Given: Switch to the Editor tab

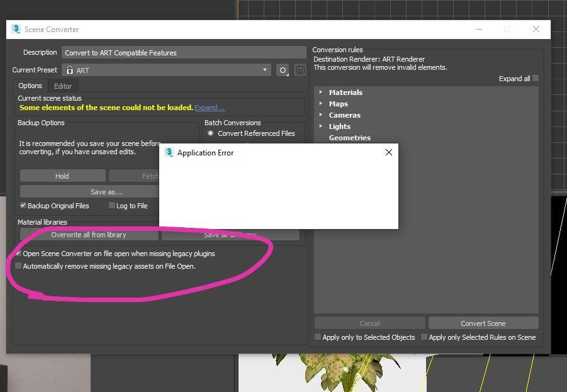Looking at the screenshot, I should point(63,86).
